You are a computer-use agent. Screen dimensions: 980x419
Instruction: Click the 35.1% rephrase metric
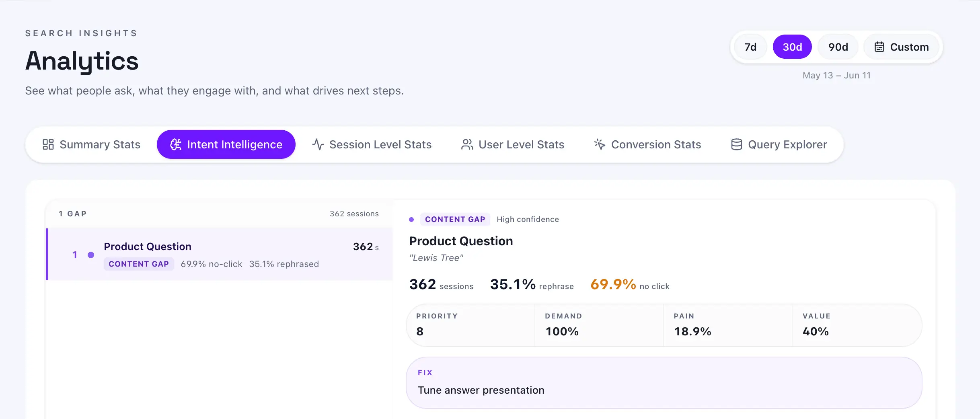pyautogui.click(x=532, y=284)
